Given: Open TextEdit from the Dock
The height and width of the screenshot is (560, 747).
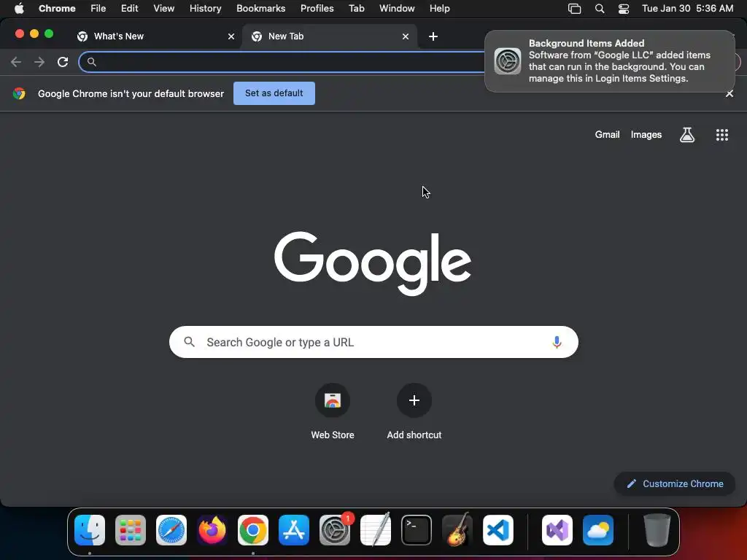Looking at the screenshot, I should [x=376, y=530].
